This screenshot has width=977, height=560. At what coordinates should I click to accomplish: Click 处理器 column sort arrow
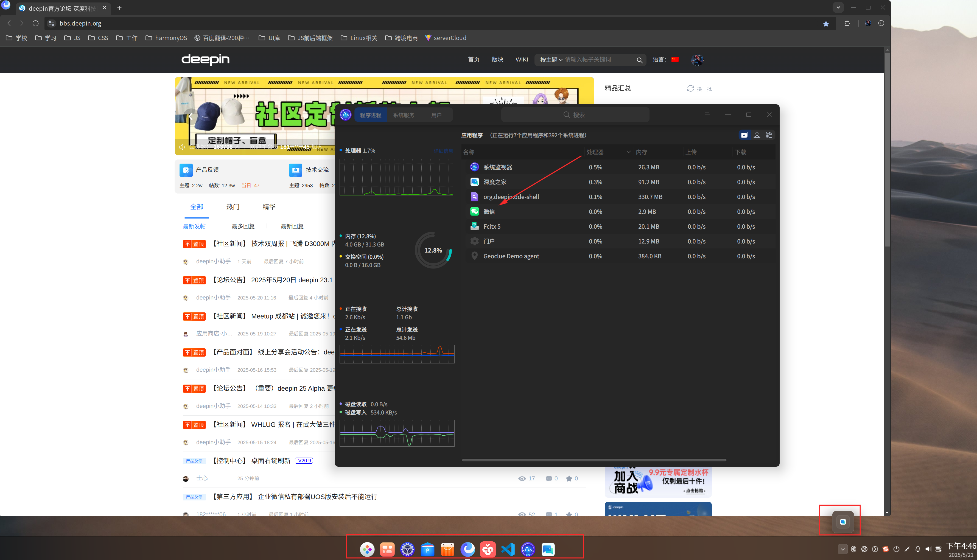click(628, 152)
